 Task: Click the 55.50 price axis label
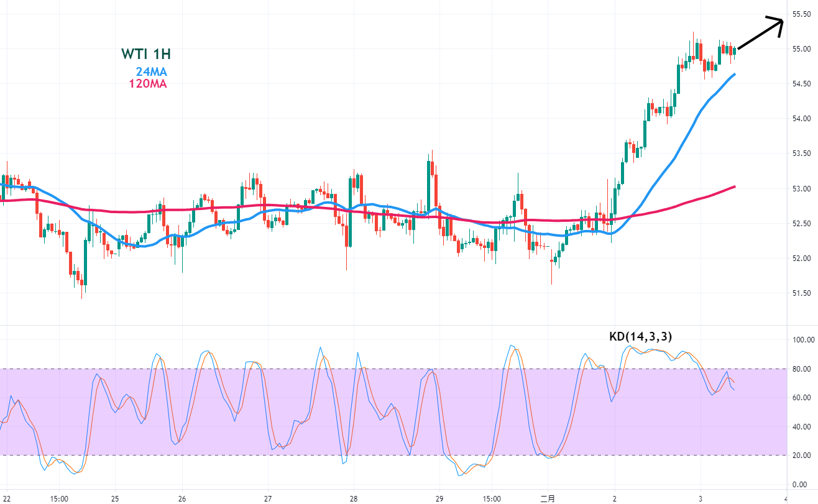(x=801, y=14)
